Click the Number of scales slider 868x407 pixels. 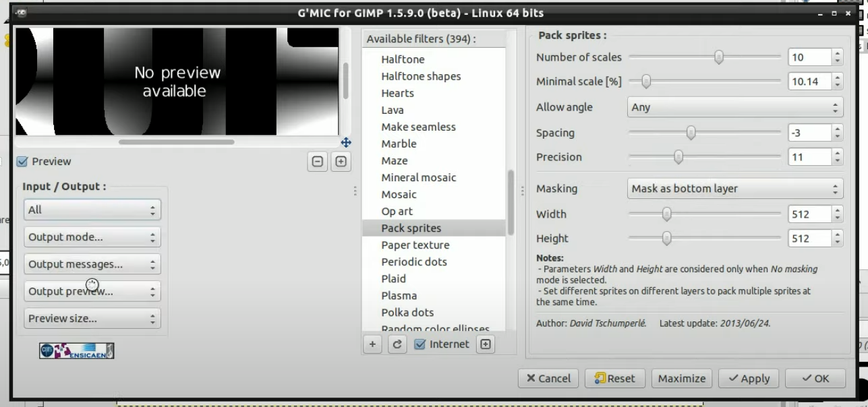(705, 58)
